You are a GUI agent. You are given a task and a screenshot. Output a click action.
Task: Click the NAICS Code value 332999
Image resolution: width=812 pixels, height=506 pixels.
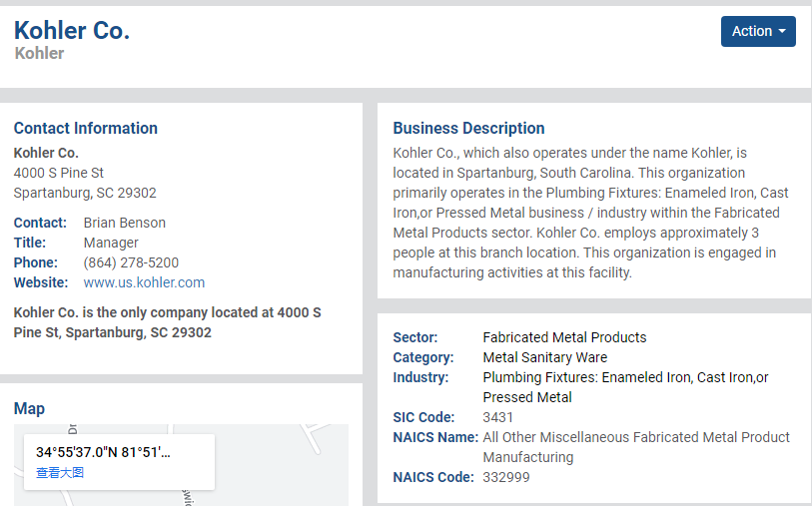point(506,477)
